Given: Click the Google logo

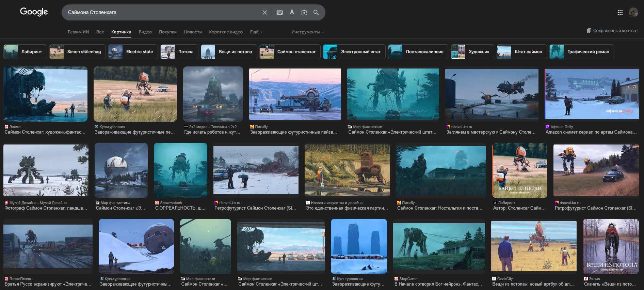Looking at the screenshot, I should coord(34,12).
